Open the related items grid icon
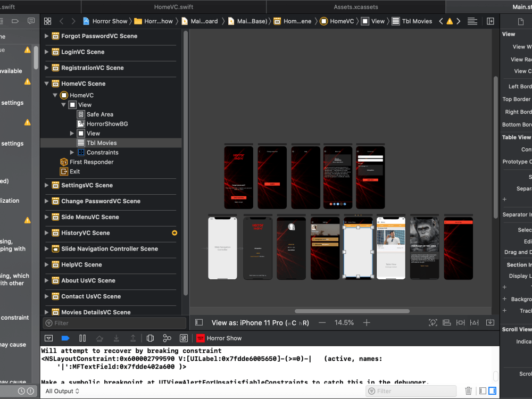The image size is (532, 399). click(x=47, y=21)
